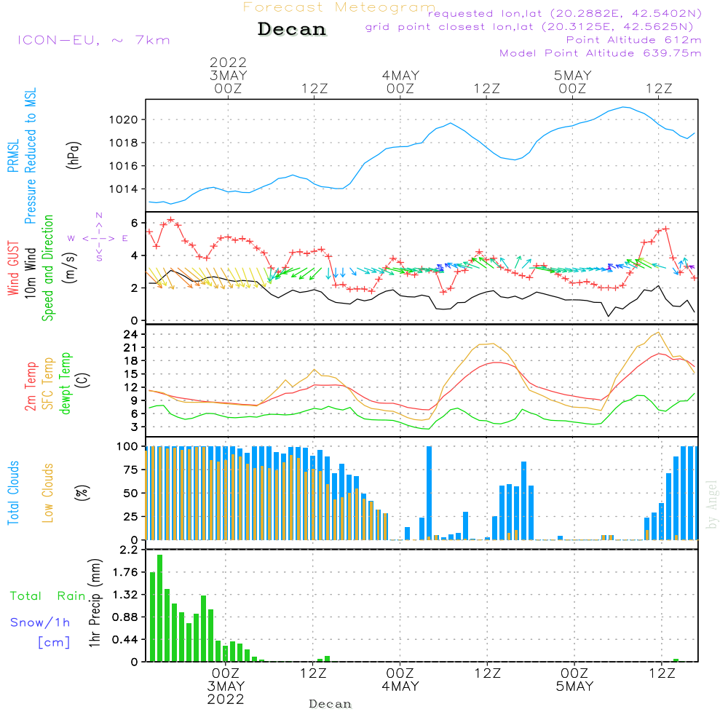Select the wind axis value 4
The width and height of the screenshot is (728, 728).
tap(135, 256)
